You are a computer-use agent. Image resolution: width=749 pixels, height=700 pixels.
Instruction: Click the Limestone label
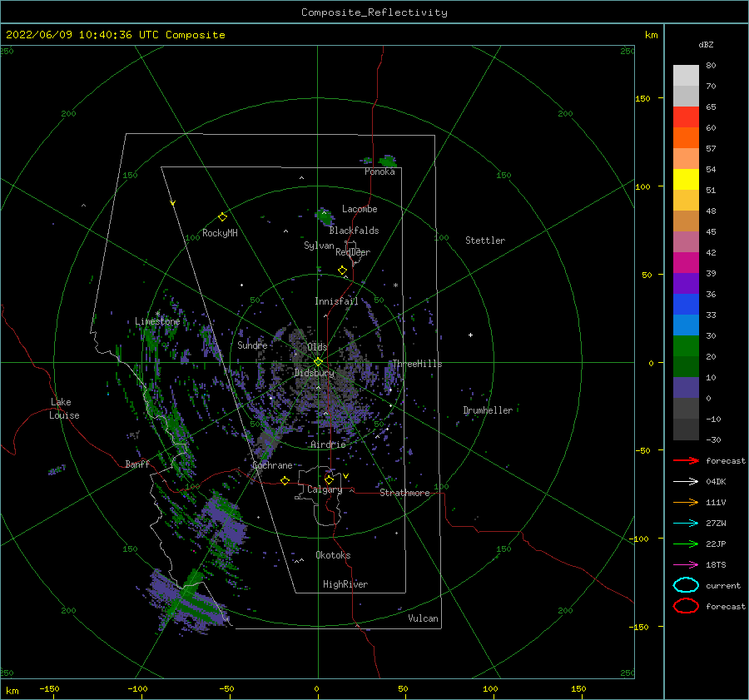click(x=157, y=321)
